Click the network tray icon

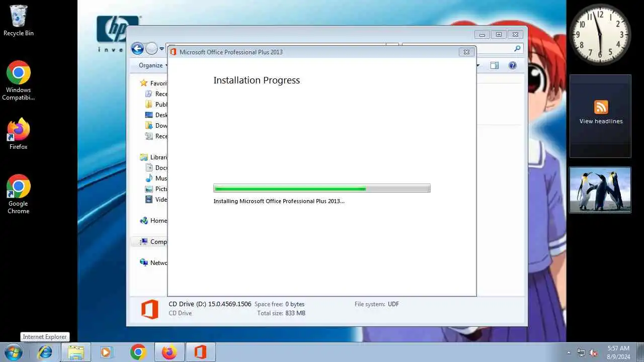[581, 353]
